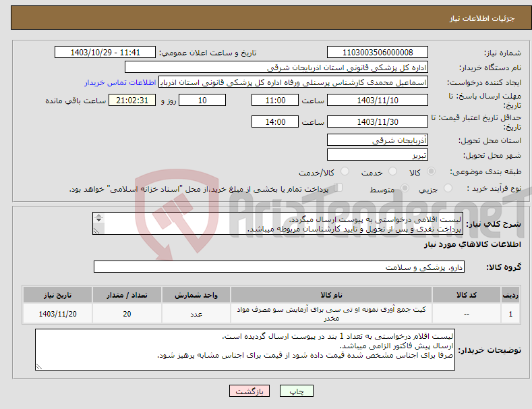Click the چاپ (print) button
The height and width of the screenshot is (409, 532).
pos(296,391)
